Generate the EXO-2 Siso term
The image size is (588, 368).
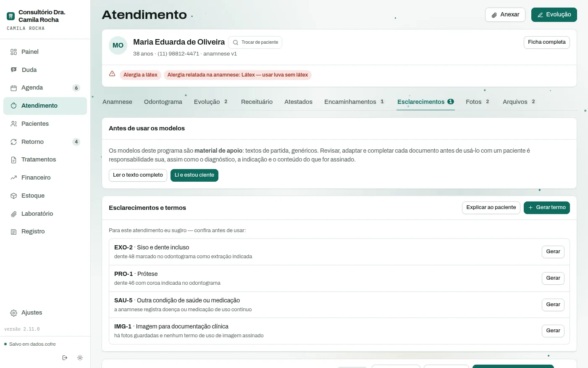click(553, 252)
